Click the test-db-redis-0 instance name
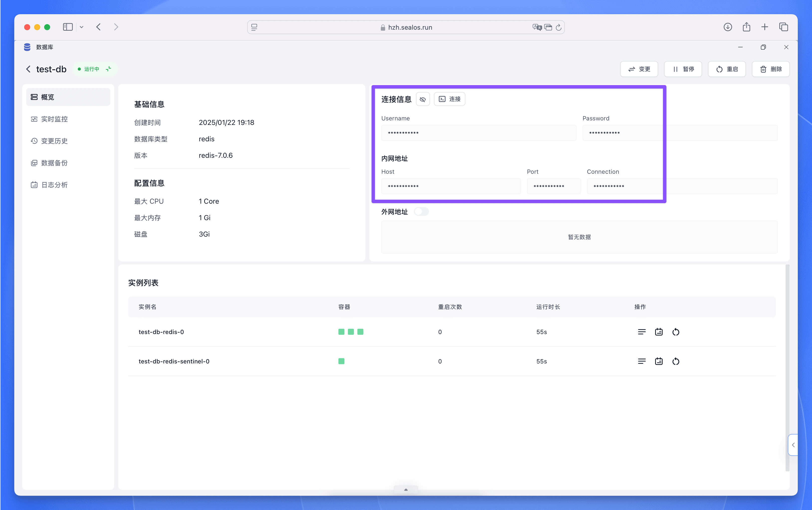 tap(161, 332)
